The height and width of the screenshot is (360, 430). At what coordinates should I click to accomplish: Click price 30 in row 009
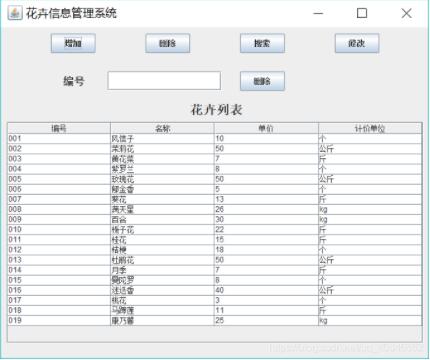266,219
